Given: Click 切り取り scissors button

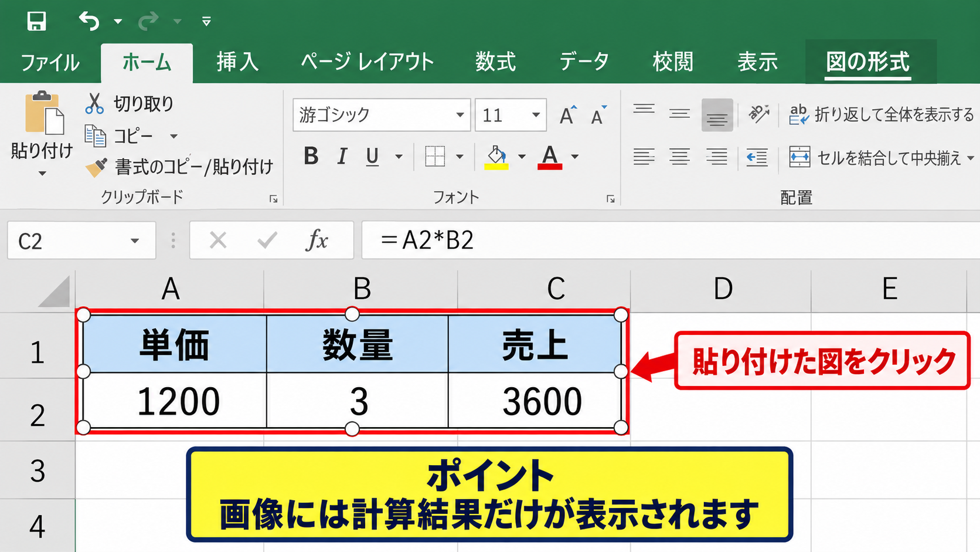Looking at the screenshot, I should (x=130, y=104).
